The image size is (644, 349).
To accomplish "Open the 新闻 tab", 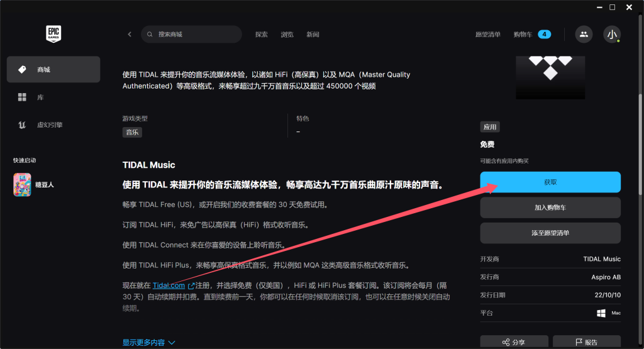I will pos(313,35).
